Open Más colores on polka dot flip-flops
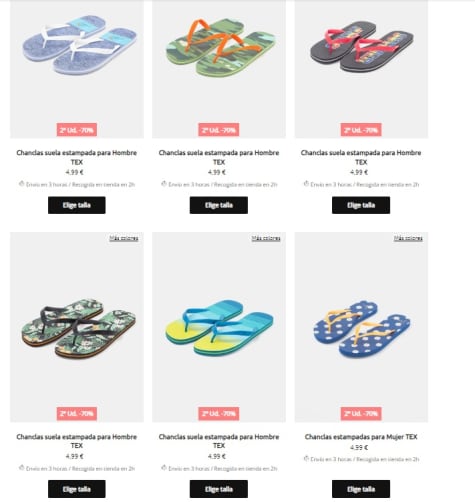Image resolution: width=475 pixels, height=502 pixels. 408,238
